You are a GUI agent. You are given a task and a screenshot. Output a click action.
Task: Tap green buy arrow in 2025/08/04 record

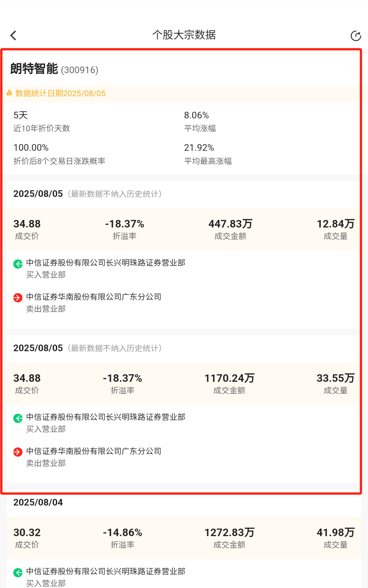pyautogui.click(x=18, y=572)
